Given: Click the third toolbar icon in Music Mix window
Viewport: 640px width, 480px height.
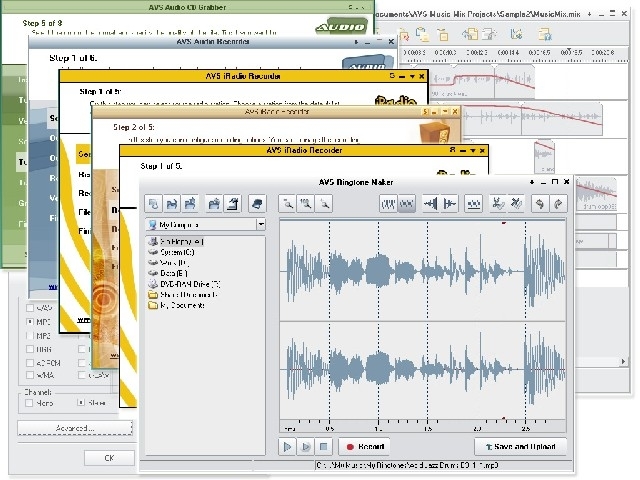Looking at the screenshot, I should pyautogui.click(x=442, y=34).
